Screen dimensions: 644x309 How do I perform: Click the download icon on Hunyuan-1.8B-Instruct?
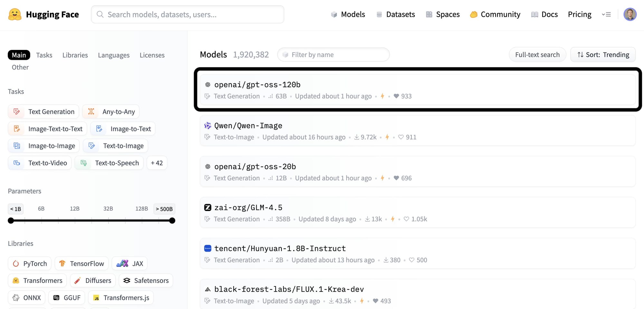pos(386,260)
